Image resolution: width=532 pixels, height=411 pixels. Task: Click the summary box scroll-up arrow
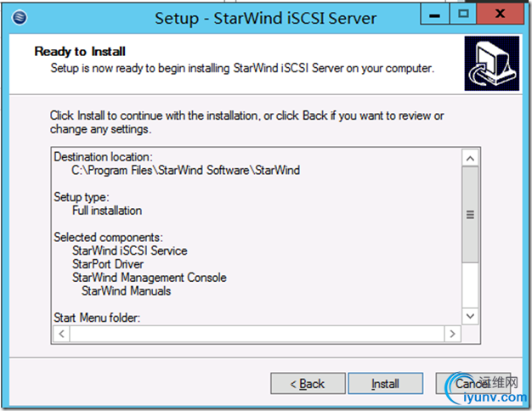tap(470, 159)
